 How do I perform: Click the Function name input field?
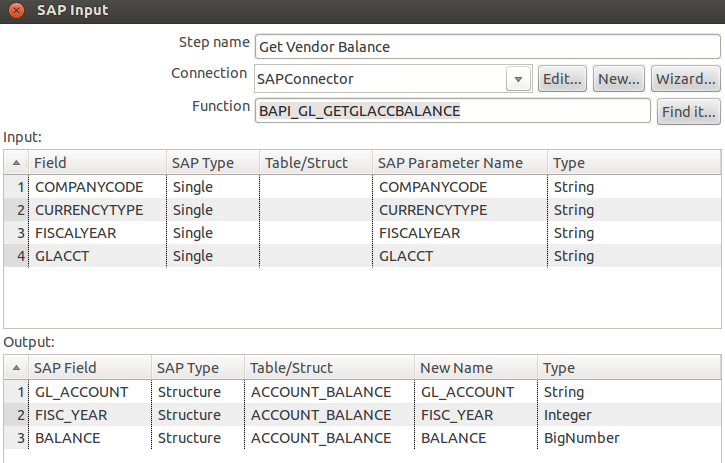[452, 111]
